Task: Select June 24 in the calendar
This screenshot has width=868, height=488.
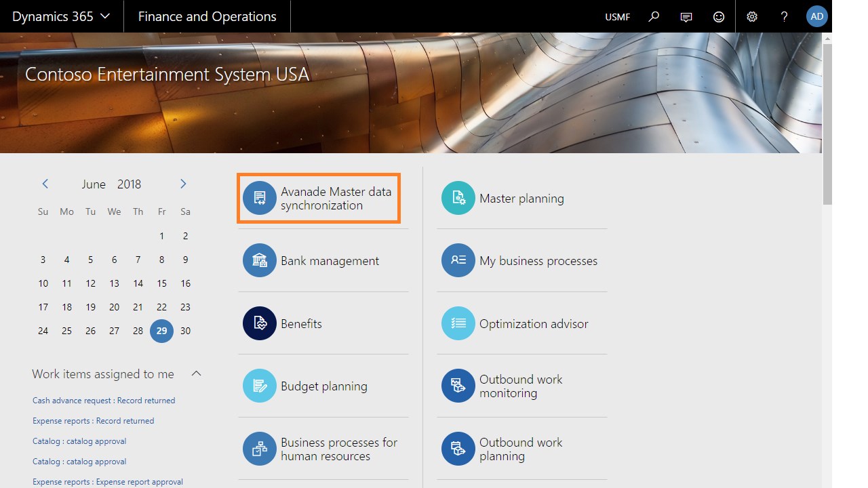Action: tap(43, 331)
